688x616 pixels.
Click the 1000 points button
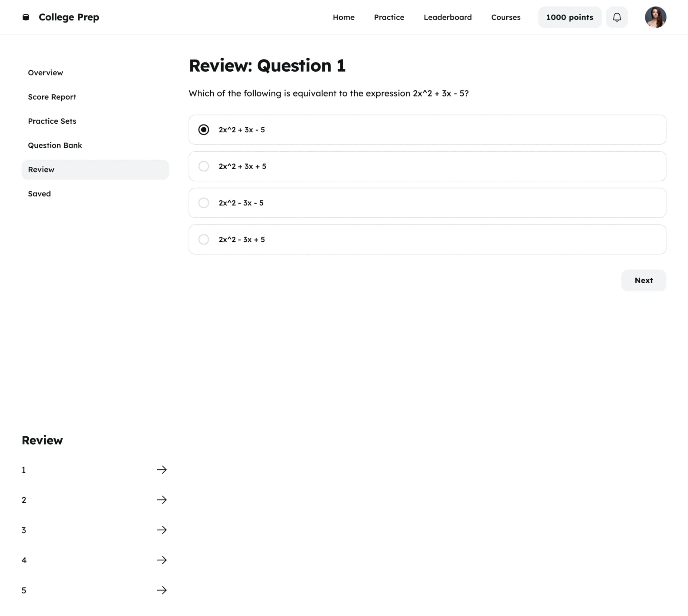coord(569,17)
